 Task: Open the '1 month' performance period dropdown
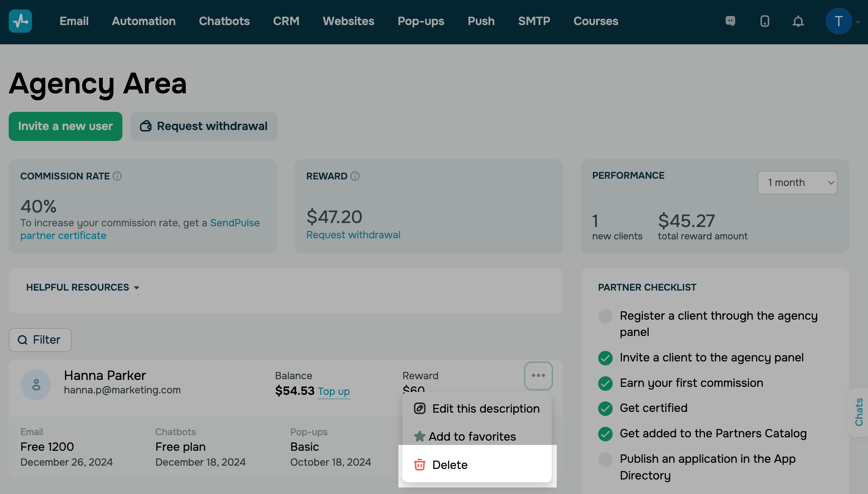point(797,183)
